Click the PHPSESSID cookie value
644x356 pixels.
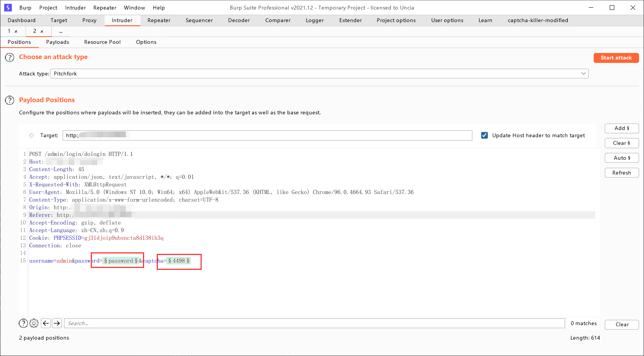coord(124,238)
